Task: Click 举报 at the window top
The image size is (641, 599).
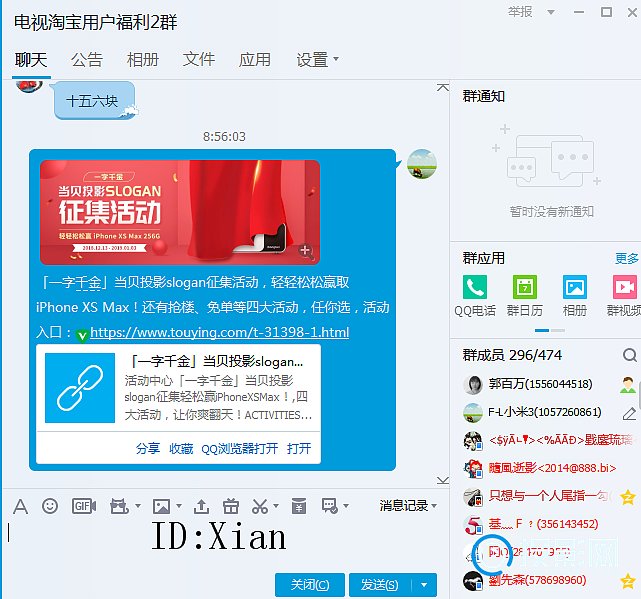Action: click(520, 12)
